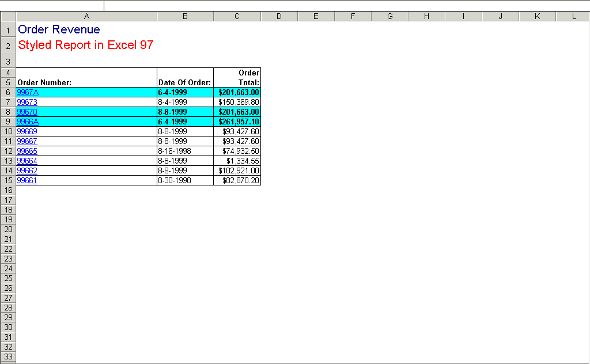Open order link 9967A

tap(28, 93)
